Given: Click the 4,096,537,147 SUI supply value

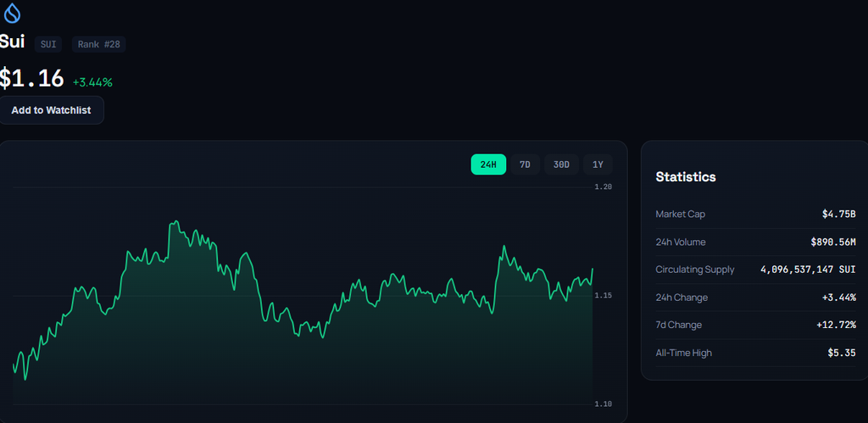Looking at the screenshot, I should point(808,270).
